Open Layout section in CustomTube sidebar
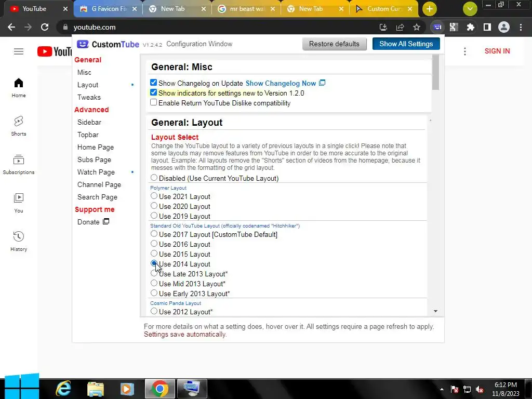The width and height of the screenshot is (532, 399). coord(87,85)
